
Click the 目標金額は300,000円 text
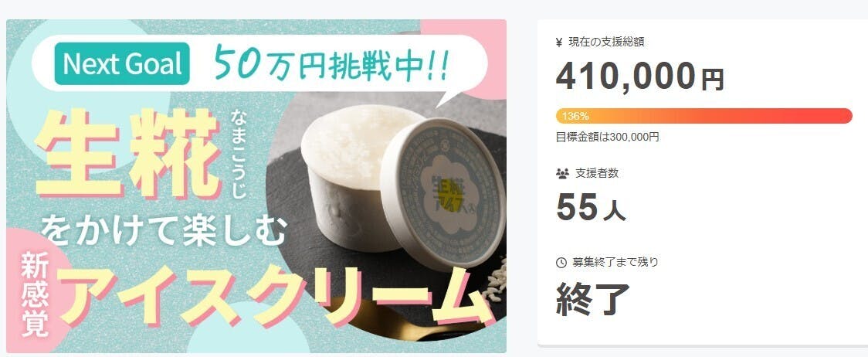[607, 137]
